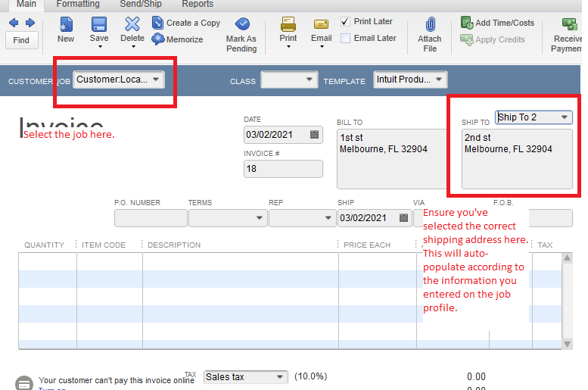Click the Description column header
The image size is (588, 390).
point(174,245)
